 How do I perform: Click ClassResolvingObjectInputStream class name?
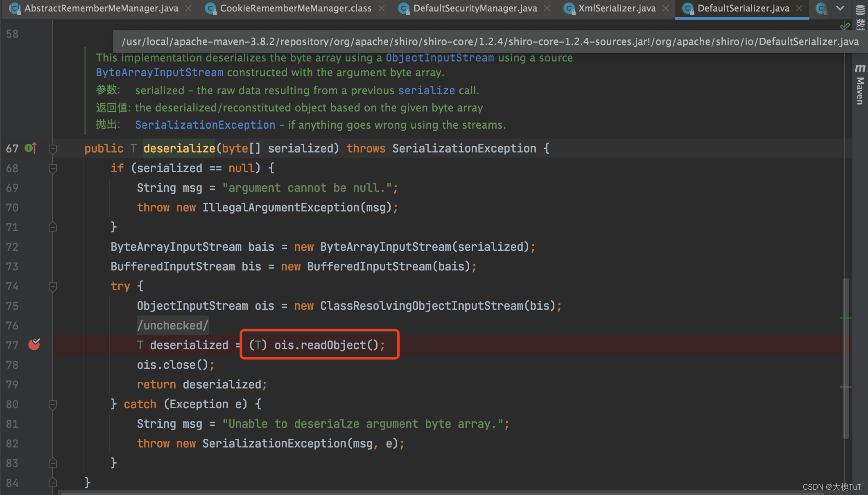point(422,306)
